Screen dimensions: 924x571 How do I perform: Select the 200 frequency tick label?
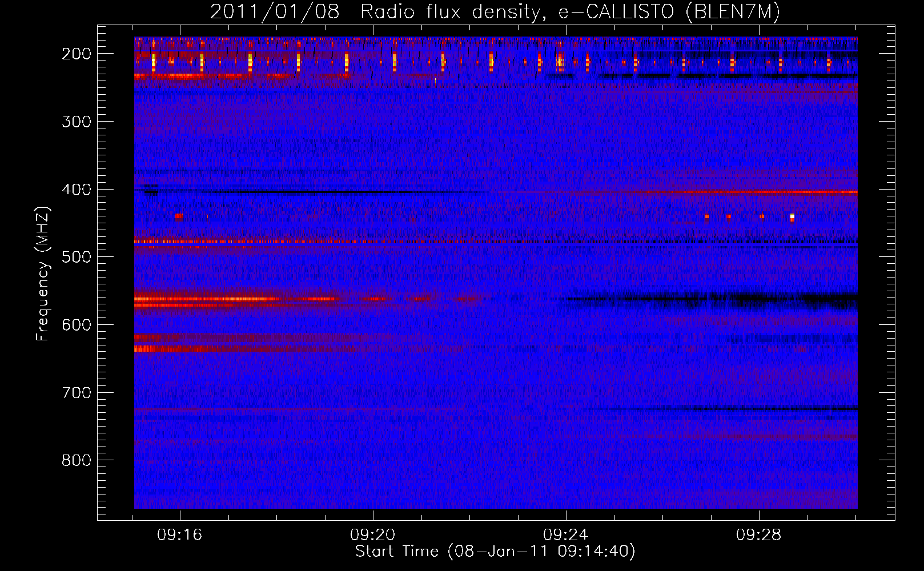[77, 54]
